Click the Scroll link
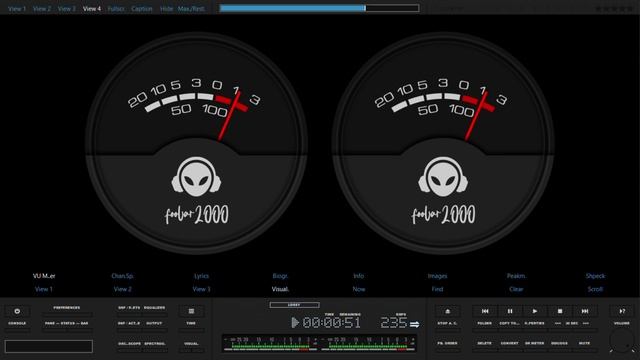The image size is (640, 360). pos(595,289)
